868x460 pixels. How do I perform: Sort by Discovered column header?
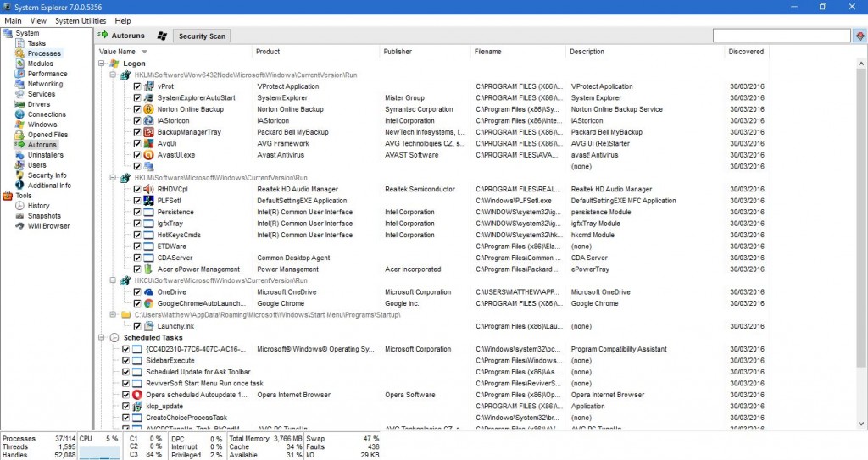(x=747, y=52)
